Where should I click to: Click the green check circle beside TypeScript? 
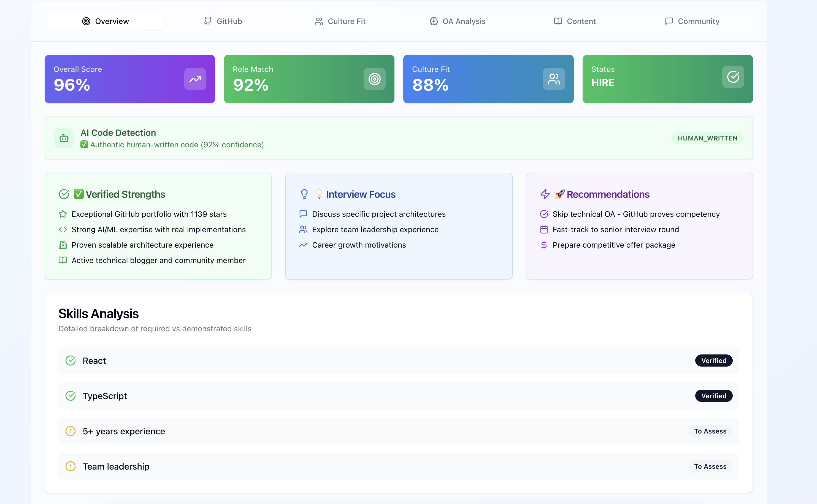pos(70,396)
